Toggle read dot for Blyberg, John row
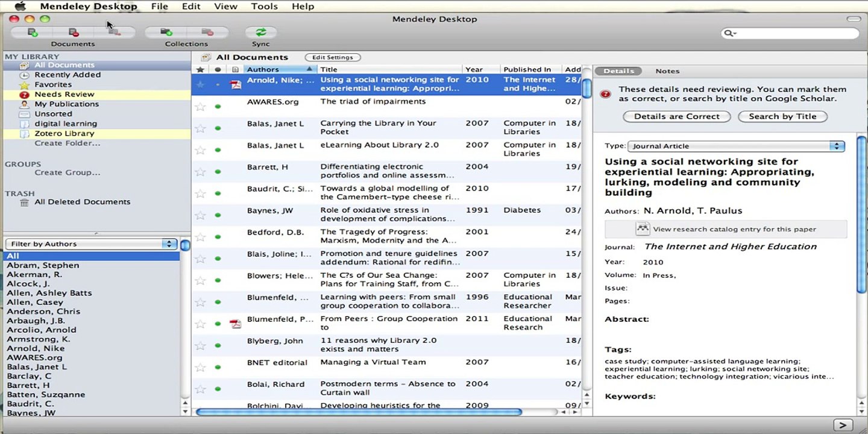868x434 pixels. (218, 345)
